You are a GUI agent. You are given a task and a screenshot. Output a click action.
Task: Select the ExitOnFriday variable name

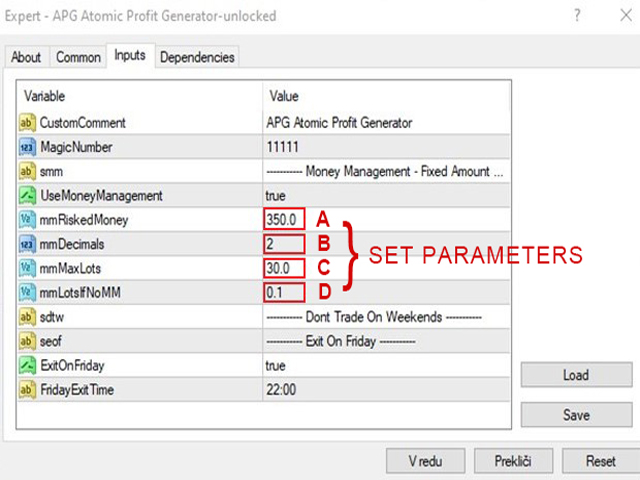[72, 366]
